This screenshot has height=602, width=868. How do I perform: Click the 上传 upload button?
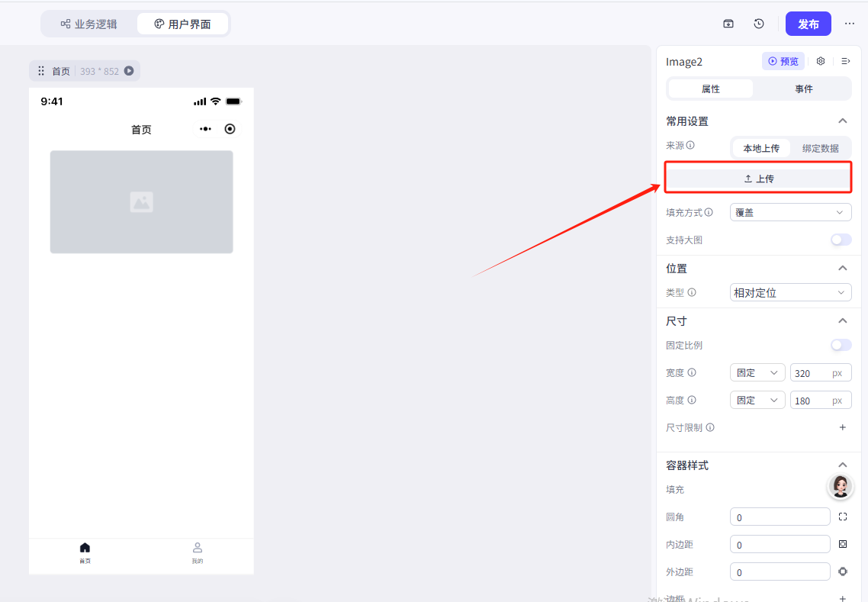click(758, 179)
